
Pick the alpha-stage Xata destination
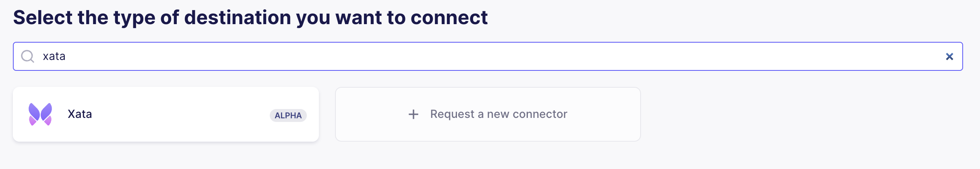tap(166, 114)
